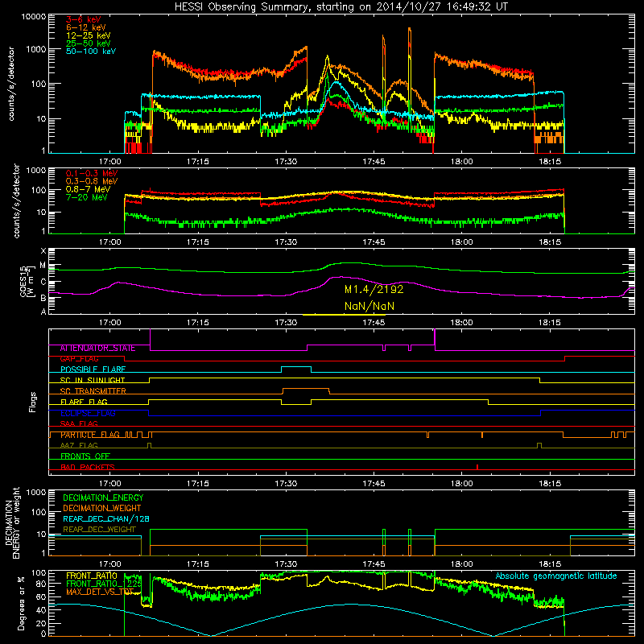Select the ATTENUATOR_STATE flag label
644x644 pixels.
point(97,349)
